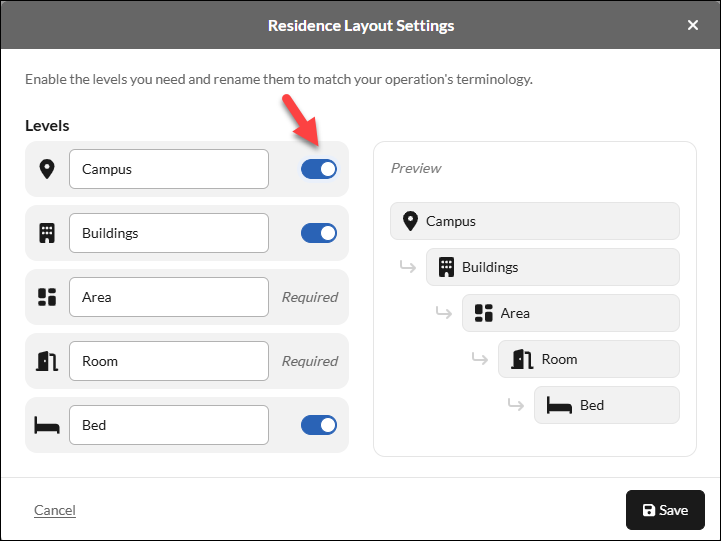Image resolution: width=721 pixels, height=541 pixels.
Task: Edit the Campus level name field
Action: (169, 169)
